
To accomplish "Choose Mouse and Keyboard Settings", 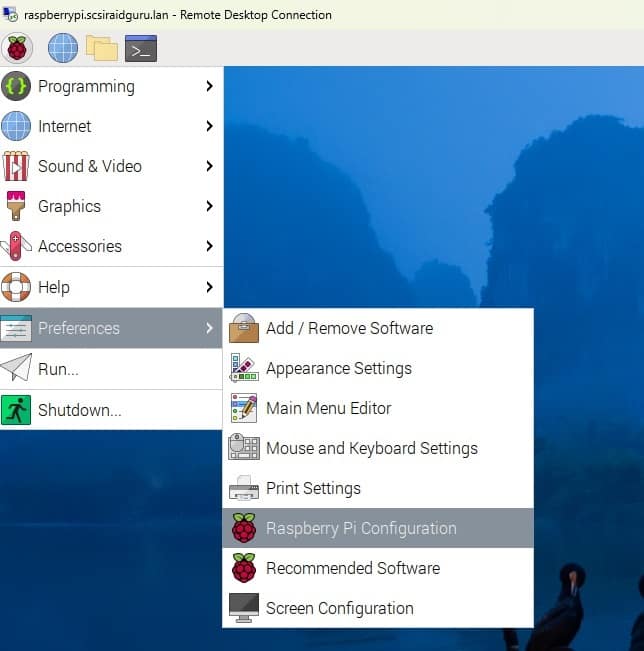I will pos(371,448).
